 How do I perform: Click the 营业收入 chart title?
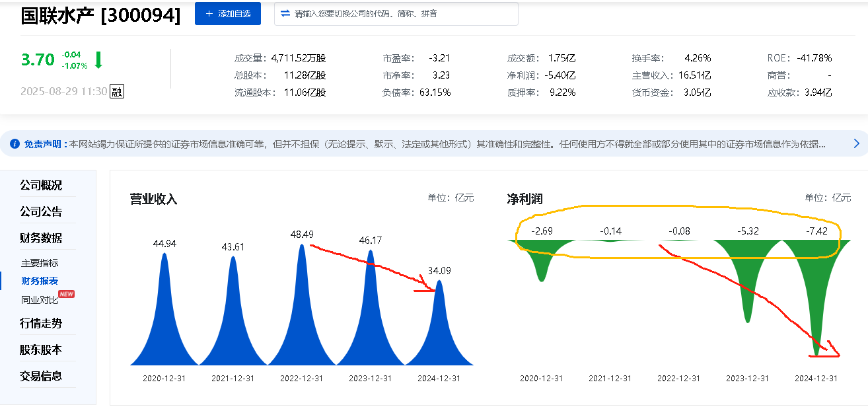pos(154,199)
